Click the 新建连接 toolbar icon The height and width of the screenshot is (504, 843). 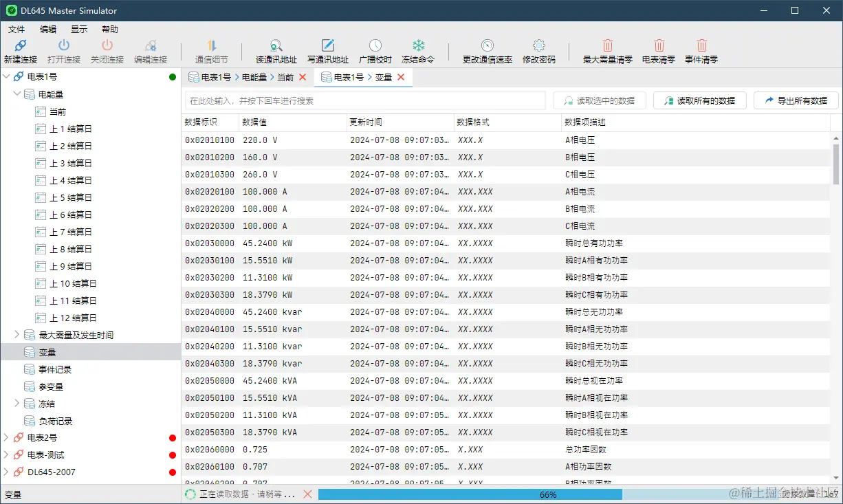point(21,45)
